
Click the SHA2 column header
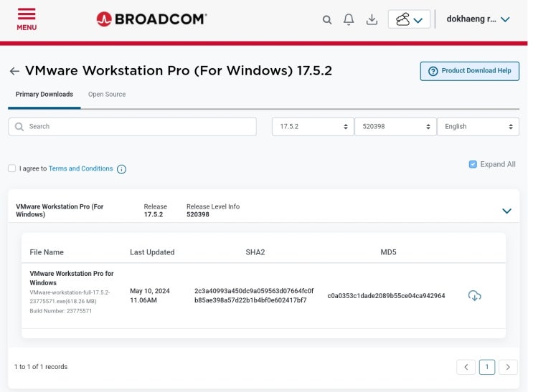point(255,252)
